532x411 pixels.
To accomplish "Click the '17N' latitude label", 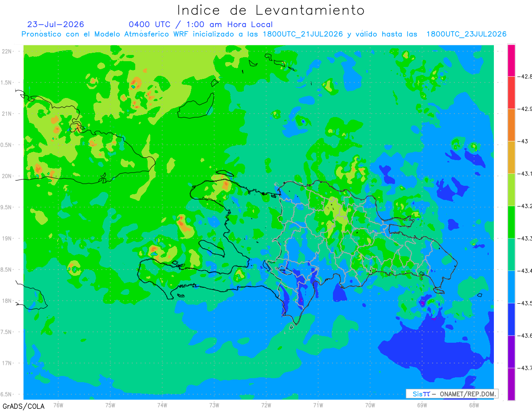I will 7,364.
